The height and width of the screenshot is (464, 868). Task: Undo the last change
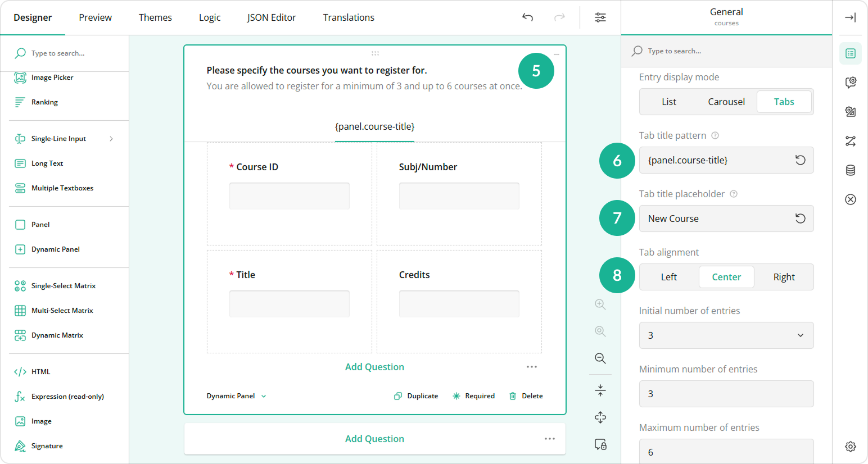click(527, 17)
